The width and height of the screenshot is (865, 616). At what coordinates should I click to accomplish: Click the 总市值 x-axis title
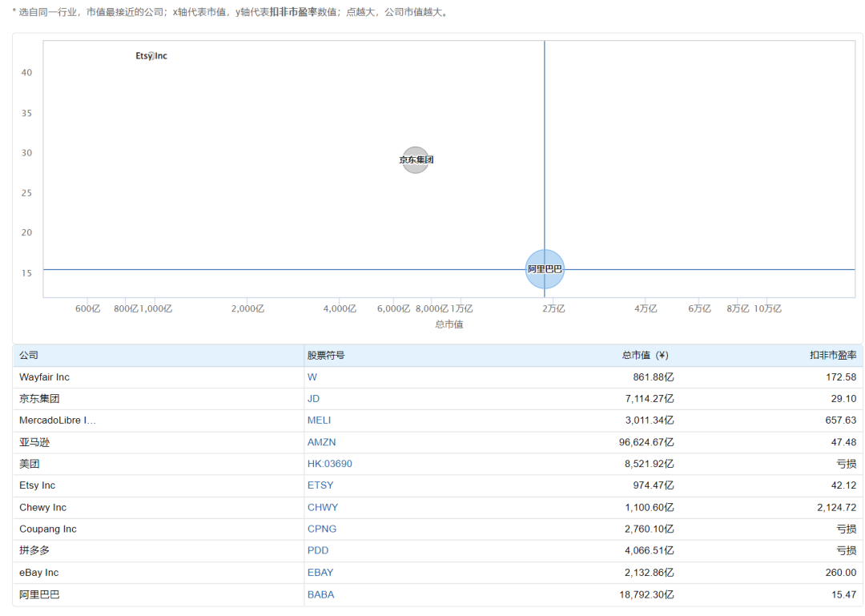tap(449, 324)
